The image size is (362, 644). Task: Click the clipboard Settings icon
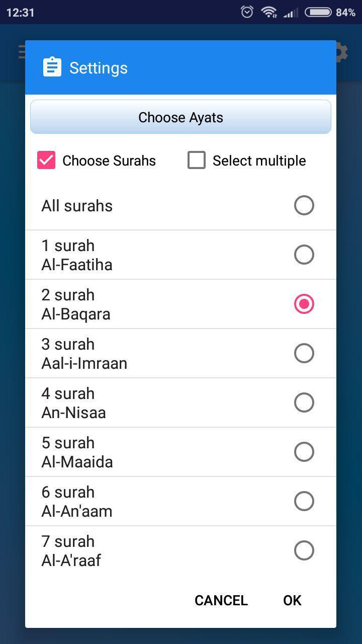point(52,67)
